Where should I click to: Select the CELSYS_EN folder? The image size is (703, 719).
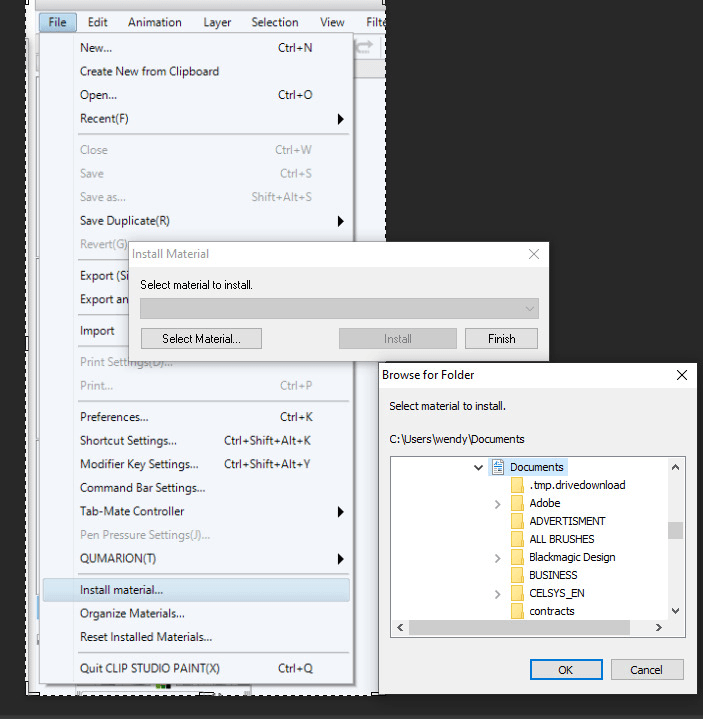click(557, 593)
